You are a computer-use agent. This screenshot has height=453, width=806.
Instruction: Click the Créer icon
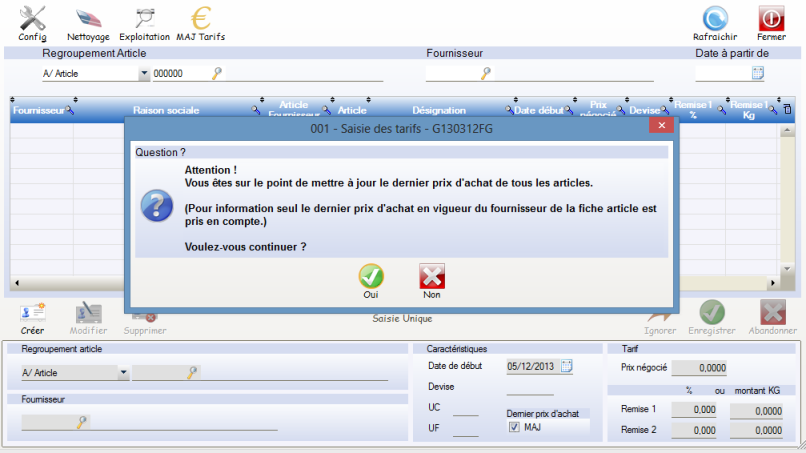coord(32,314)
